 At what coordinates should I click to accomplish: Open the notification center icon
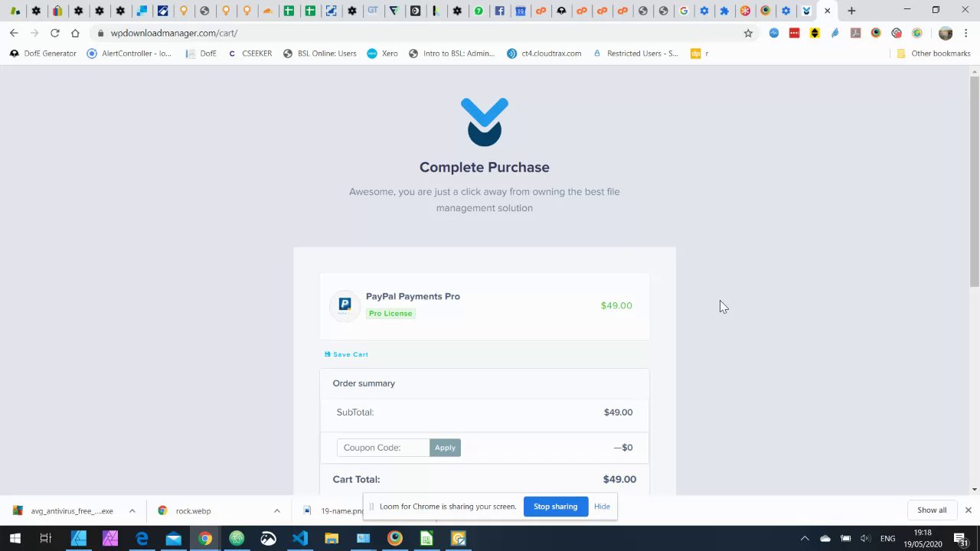pos(961,539)
